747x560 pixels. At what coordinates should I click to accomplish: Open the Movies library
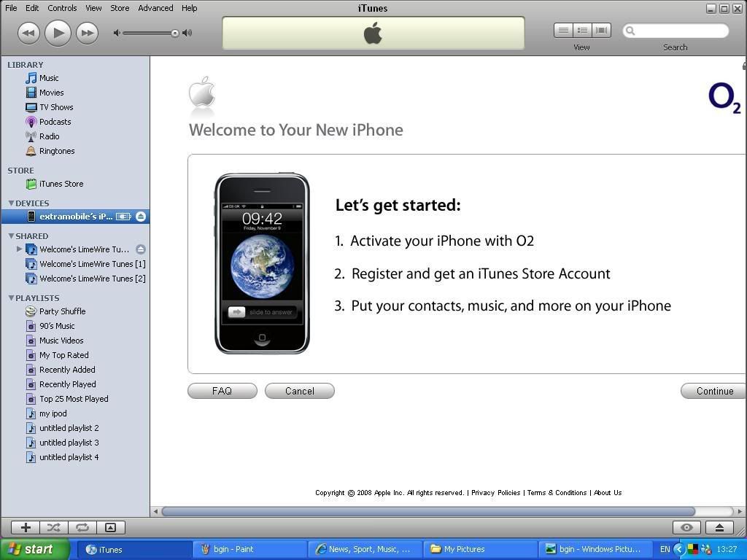(51, 93)
